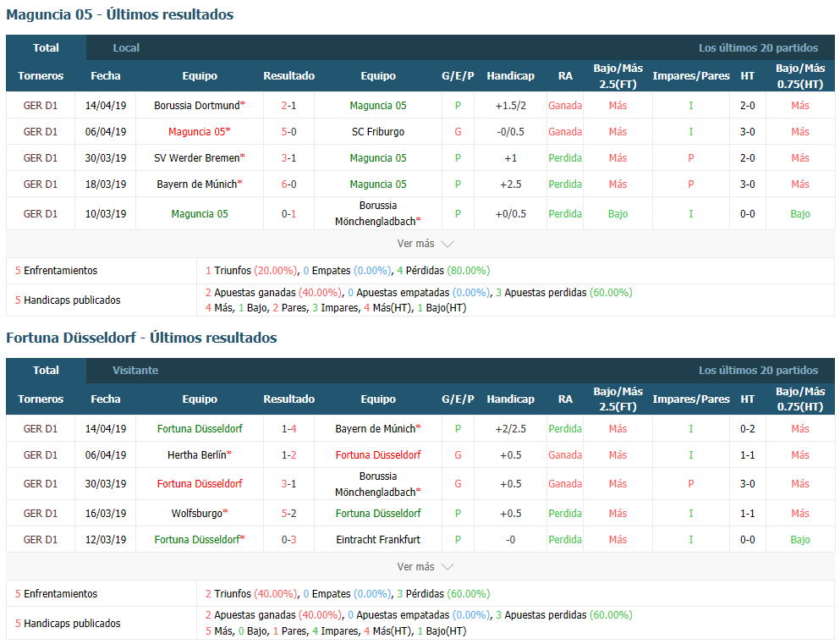Select date 14/04/19 in Maguncia table
The image size is (840, 644).
[106, 106]
